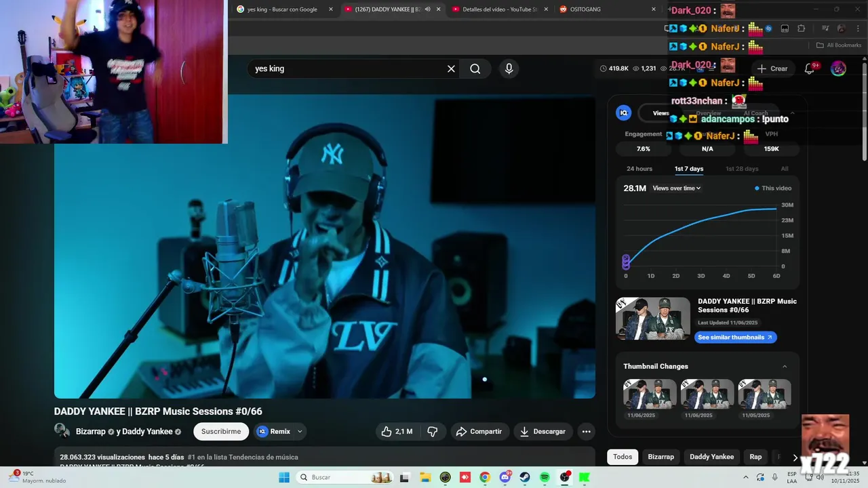
Task: Click the Descargar download button
Action: pos(542,431)
